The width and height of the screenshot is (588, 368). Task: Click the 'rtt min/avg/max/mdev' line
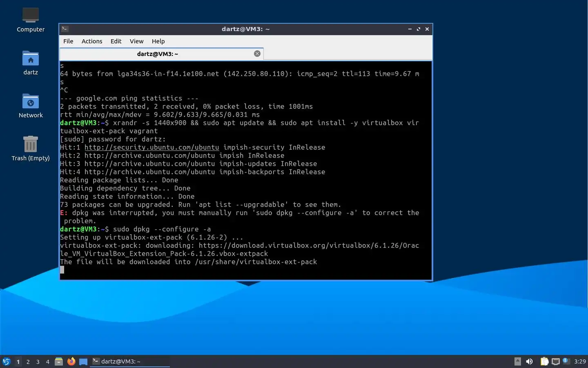[x=160, y=114]
